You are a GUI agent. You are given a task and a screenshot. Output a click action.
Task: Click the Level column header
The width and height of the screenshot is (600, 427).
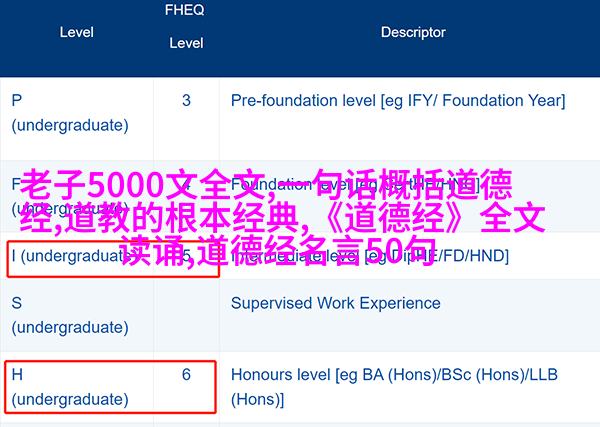[x=77, y=33]
